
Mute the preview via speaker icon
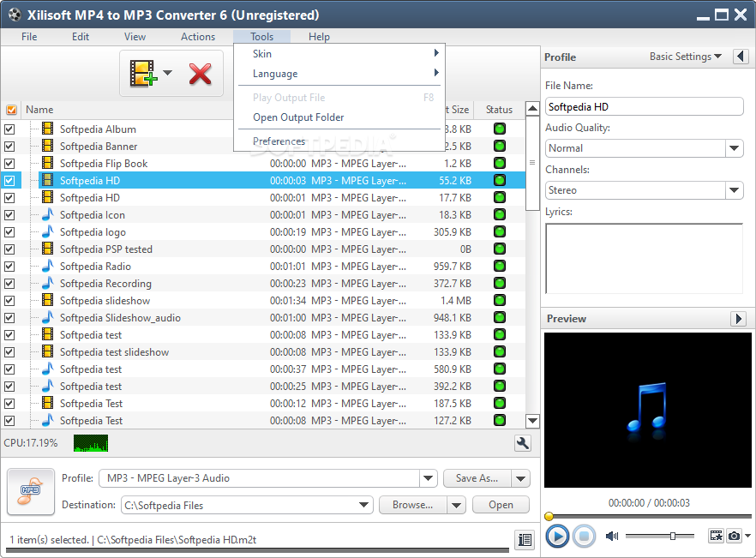tap(612, 536)
